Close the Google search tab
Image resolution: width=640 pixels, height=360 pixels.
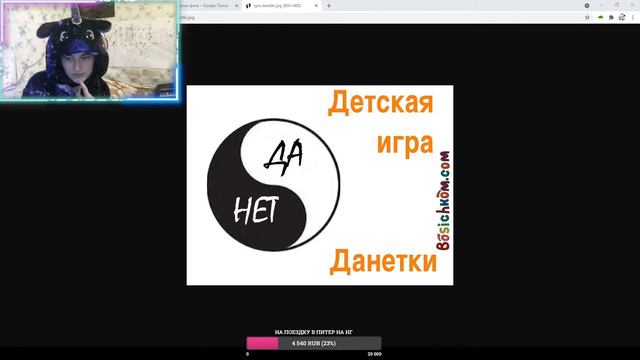[x=236, y=6]
